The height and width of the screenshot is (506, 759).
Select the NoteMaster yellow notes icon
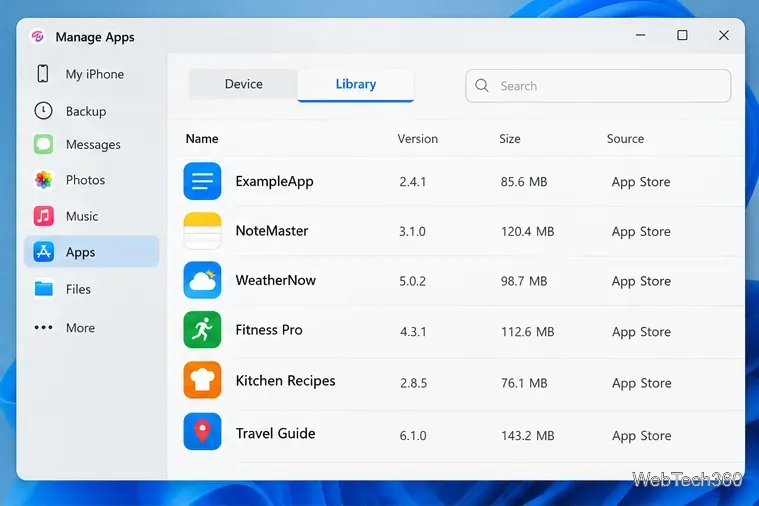[202, 230]
